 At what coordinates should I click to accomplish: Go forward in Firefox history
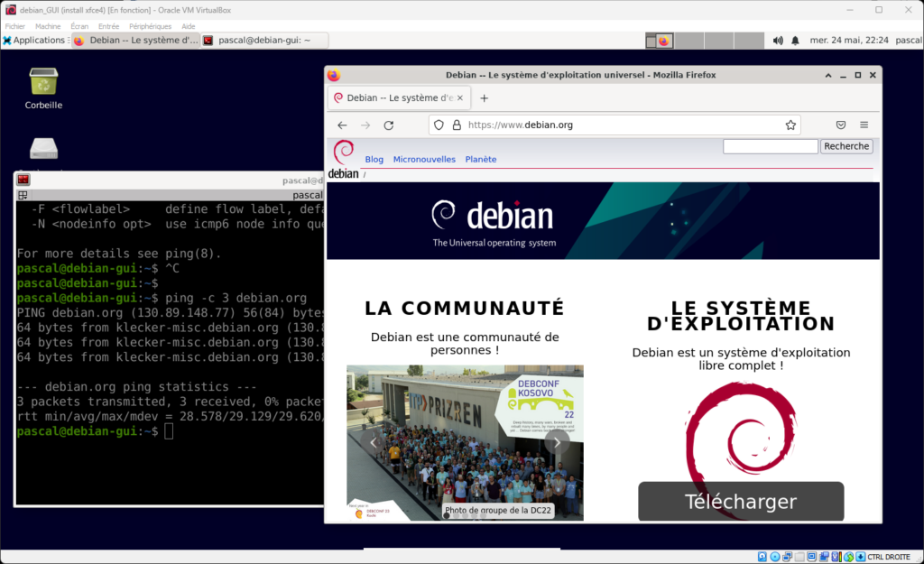(365, 125)
